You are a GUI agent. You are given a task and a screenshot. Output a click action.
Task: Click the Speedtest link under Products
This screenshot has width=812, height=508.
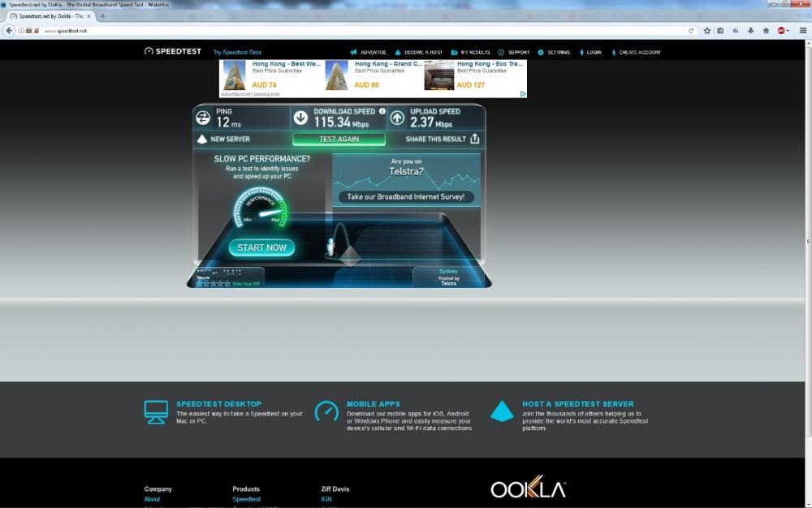pos(247,499)
